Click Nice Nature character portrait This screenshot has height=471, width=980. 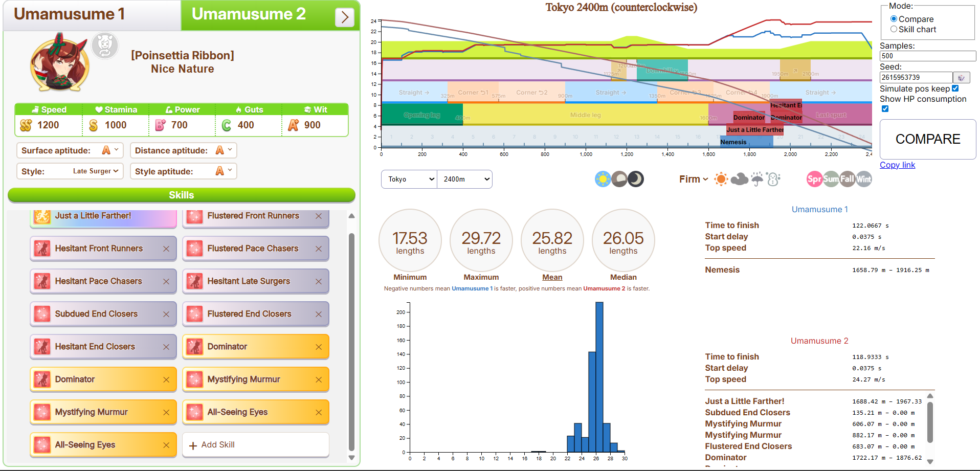pyautogui.click(x=60, y=62)
